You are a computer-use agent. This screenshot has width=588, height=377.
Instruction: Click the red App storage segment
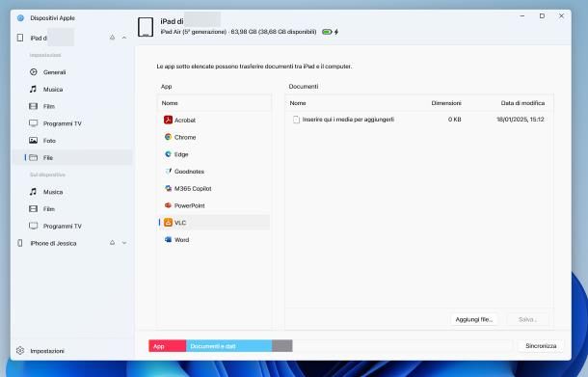[x=168, y=346]
